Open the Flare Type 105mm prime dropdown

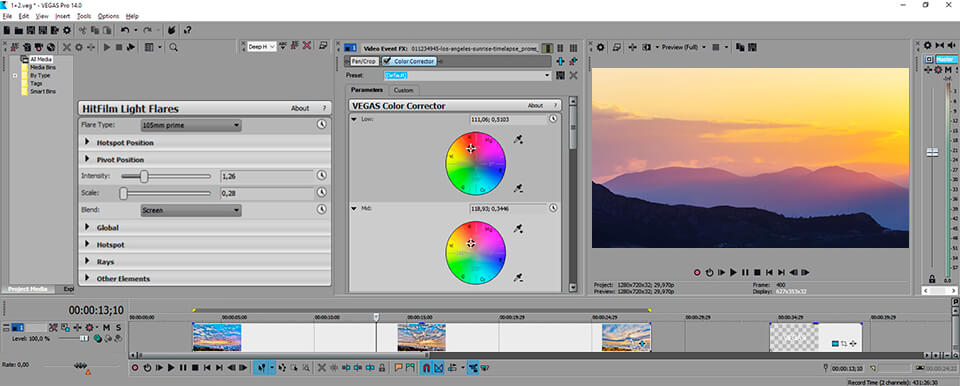(x=190, y=125)
